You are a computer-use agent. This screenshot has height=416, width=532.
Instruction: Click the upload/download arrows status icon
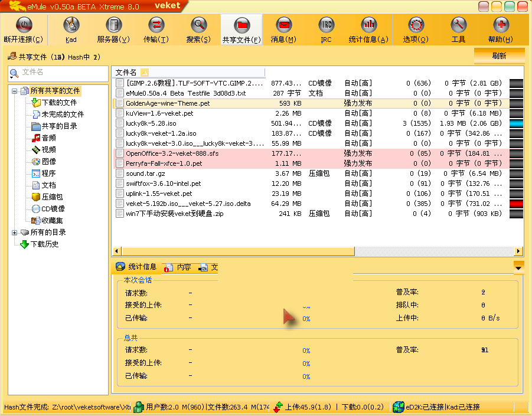(x=278, y=407)
